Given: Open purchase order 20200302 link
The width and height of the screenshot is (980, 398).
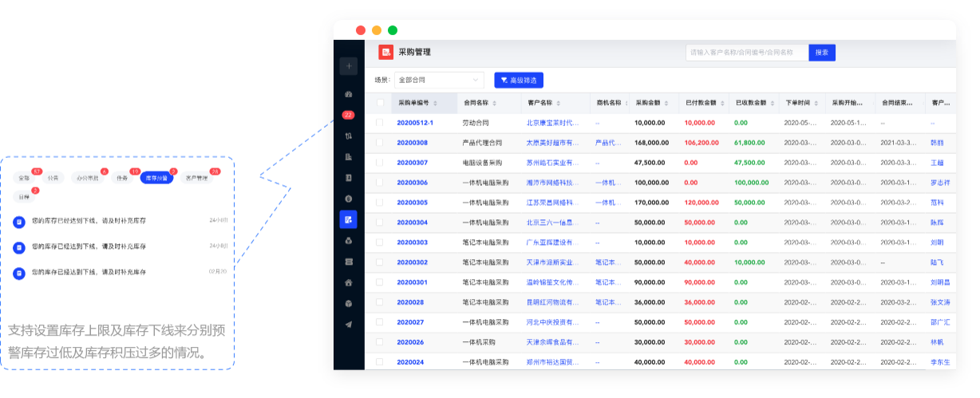Looking at the screenshot, I should (413, 262).
